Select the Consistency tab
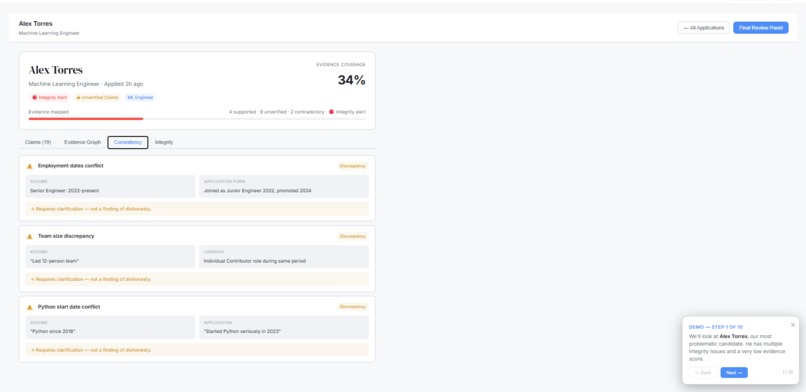Image resolution: width=806 pixels, height=392 pixels. point(127,142)
